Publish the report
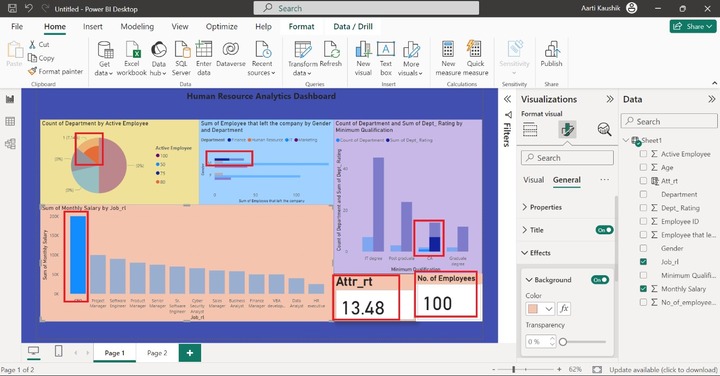This screenshot has height=376, width=720. click(551, 54)
